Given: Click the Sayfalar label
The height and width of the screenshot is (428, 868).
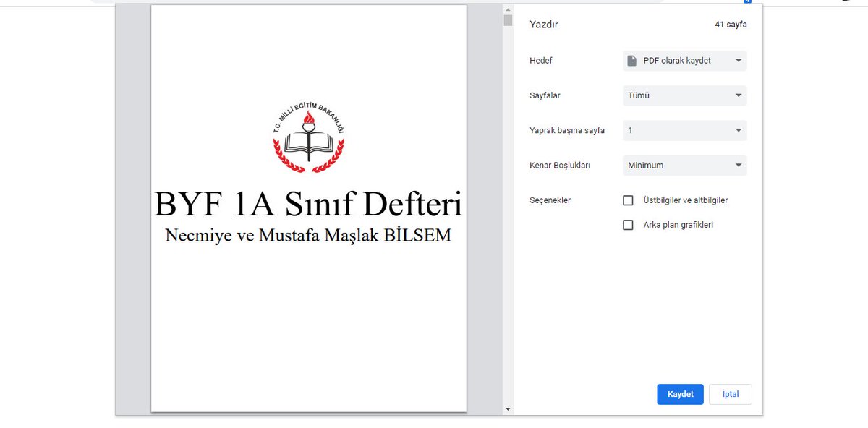Looking at the screenshot, I should pos(545,95).
